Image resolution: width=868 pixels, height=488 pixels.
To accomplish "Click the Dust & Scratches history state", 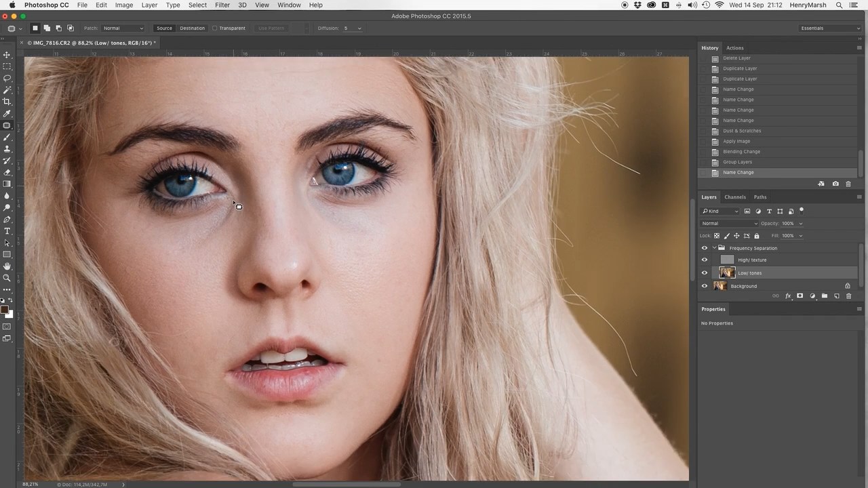I will tap(742, 131).
